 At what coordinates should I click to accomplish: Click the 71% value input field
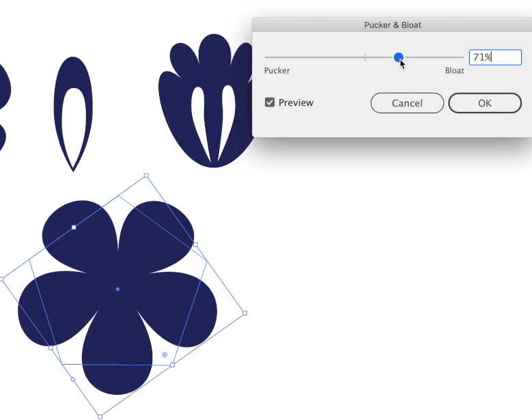[494, 57]
